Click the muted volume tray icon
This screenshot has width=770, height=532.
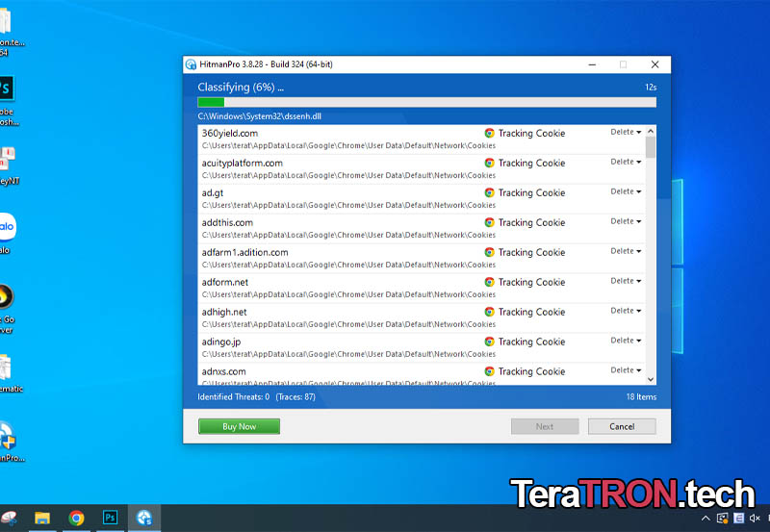tap(755, 519)
